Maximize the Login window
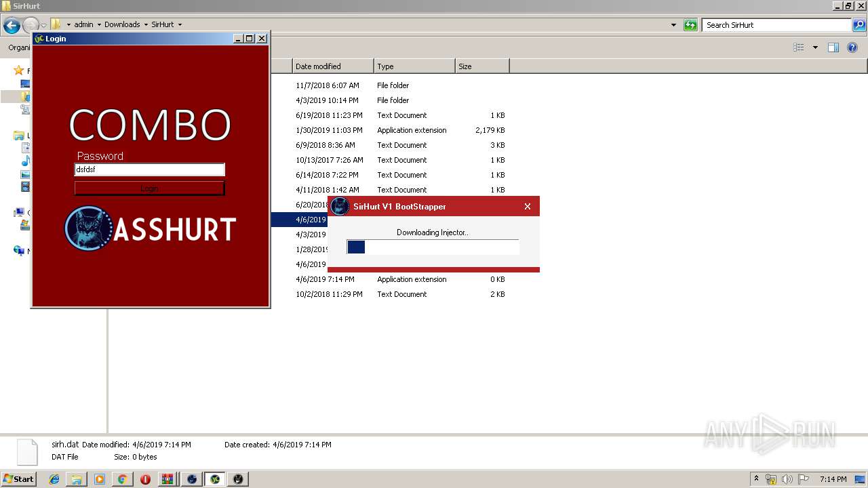 click(x=250, y=39)
